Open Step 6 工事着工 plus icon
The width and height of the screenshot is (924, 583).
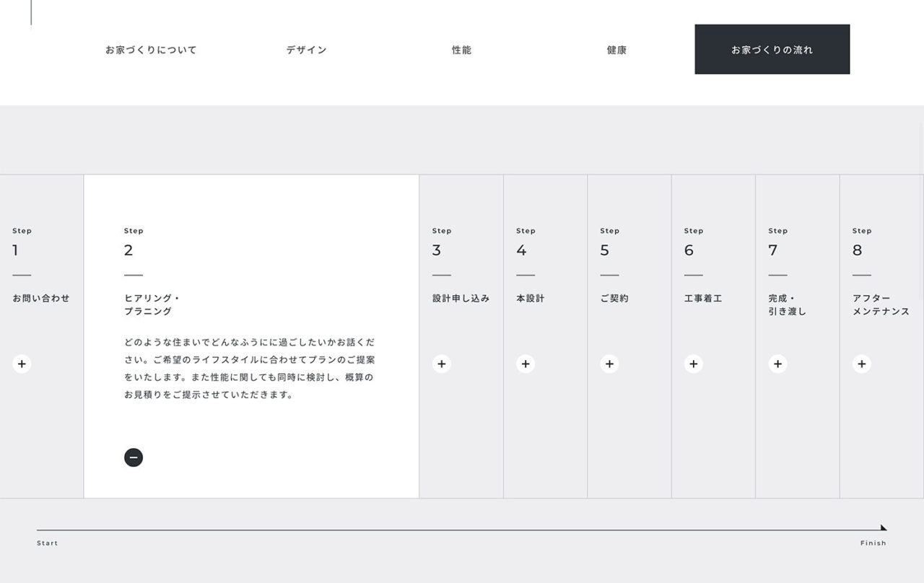click(x=694, y=364)
